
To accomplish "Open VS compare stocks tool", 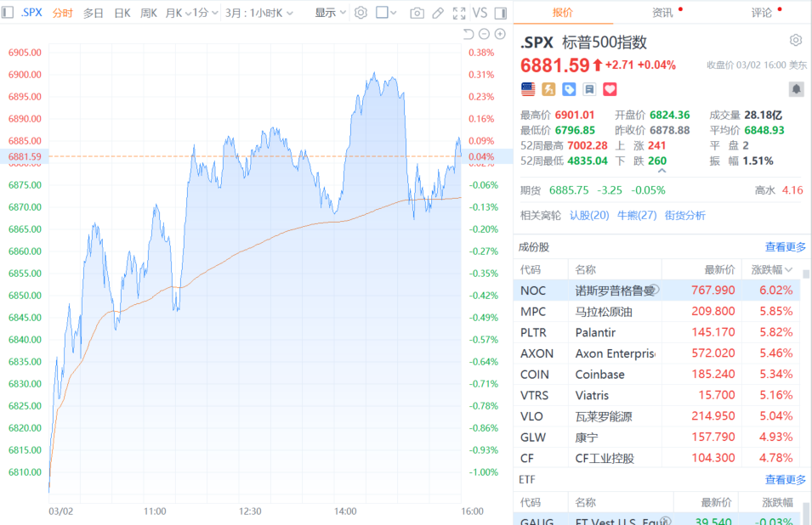I will (480, 13).
